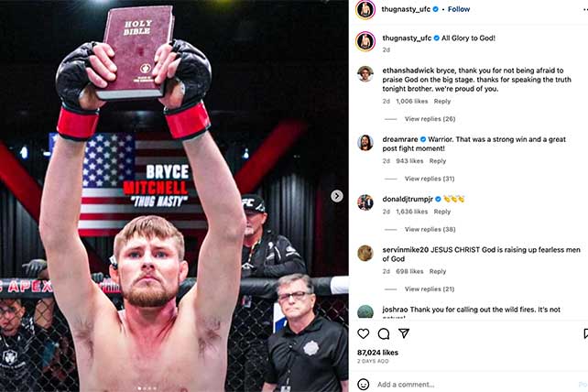Open ethanshadwick commenter avatar
This screenshot has width=588, height=392.
[x=365, y=73]
